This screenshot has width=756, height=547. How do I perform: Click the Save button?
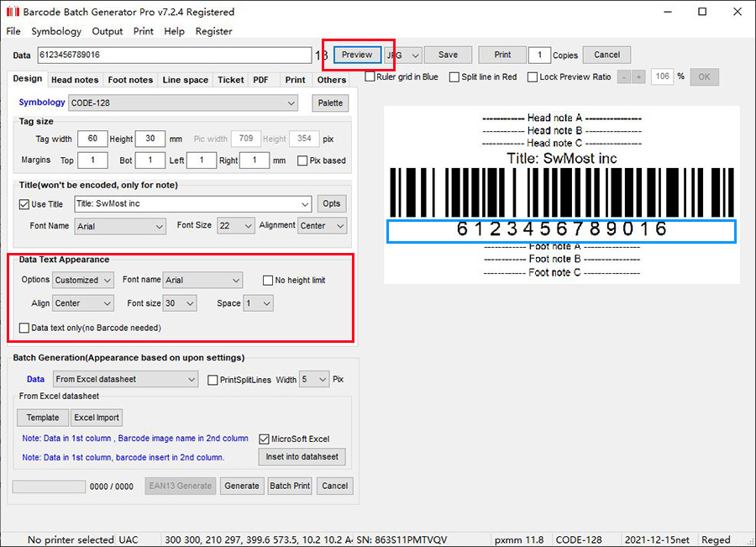[x=448, y=55]
